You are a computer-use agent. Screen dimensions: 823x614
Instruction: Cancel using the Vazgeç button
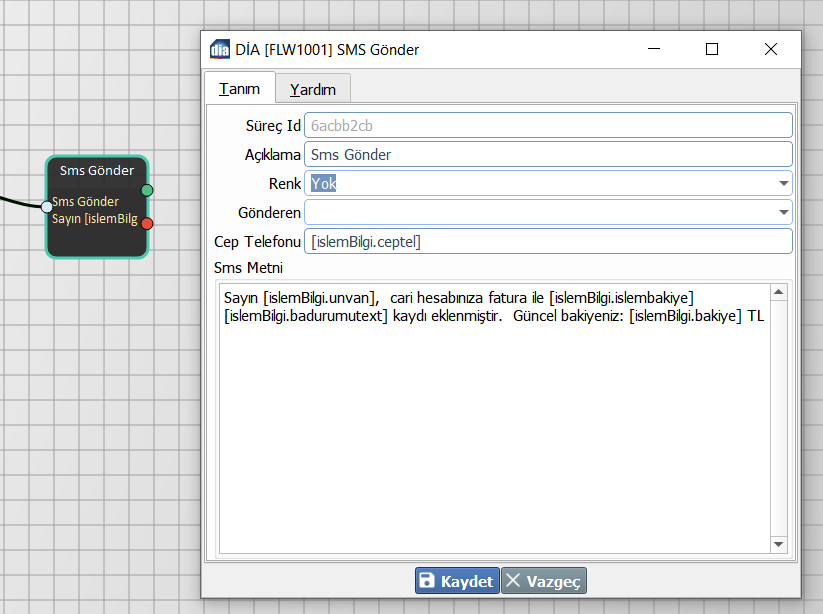[x=544, y=581]
